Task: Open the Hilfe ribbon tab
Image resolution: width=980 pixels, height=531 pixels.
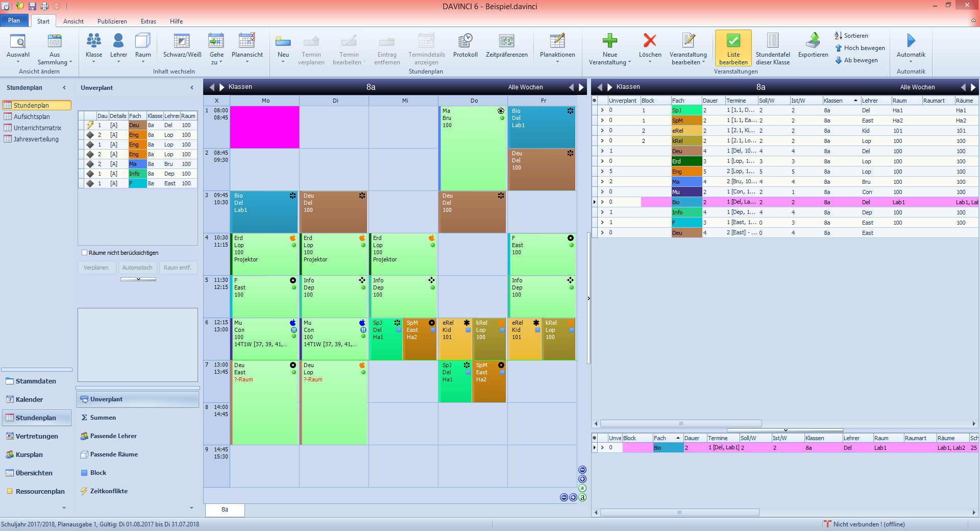Action: (177, 21)
